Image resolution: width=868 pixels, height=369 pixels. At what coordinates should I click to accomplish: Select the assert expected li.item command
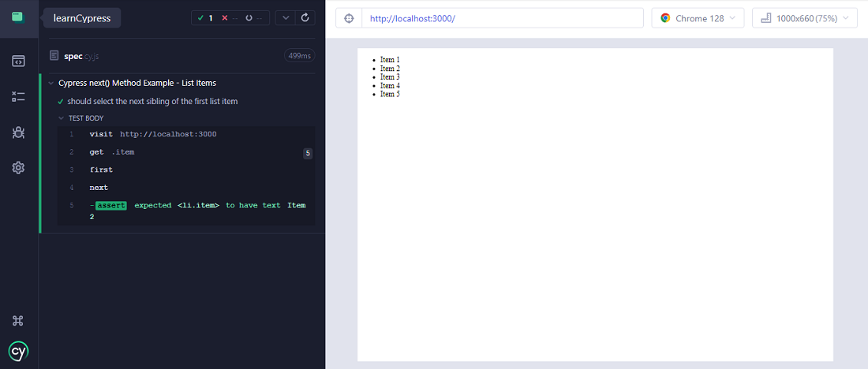coord(186,211)
